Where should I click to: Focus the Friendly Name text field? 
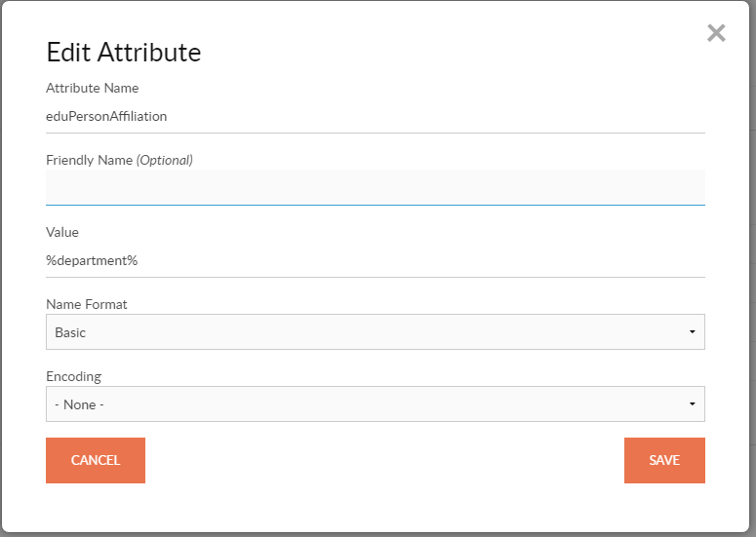pyautogui.click(x=375, y=187)
